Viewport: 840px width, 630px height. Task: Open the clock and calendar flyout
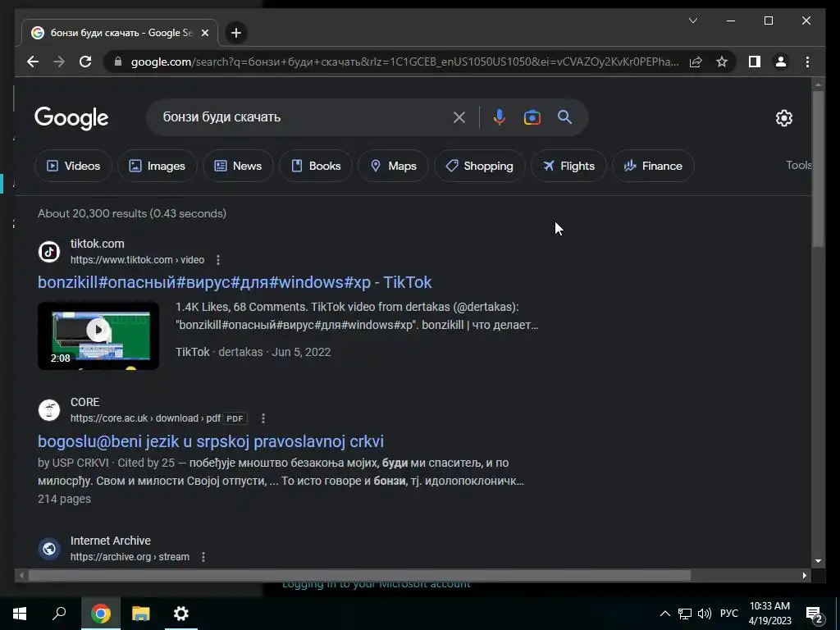[x=769, y=614]
